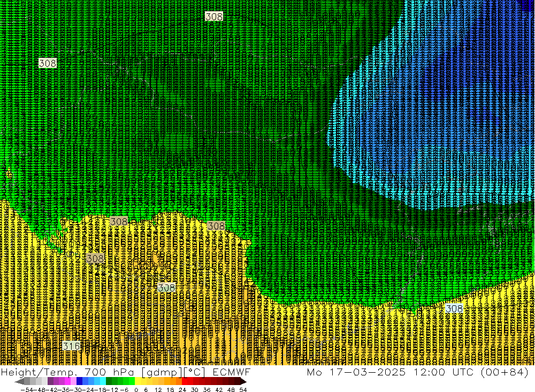535x392 pixels.
Task: Click the '[gdmp]' unit label in the title
Action: pyautogui.click(x=162, y=372)
